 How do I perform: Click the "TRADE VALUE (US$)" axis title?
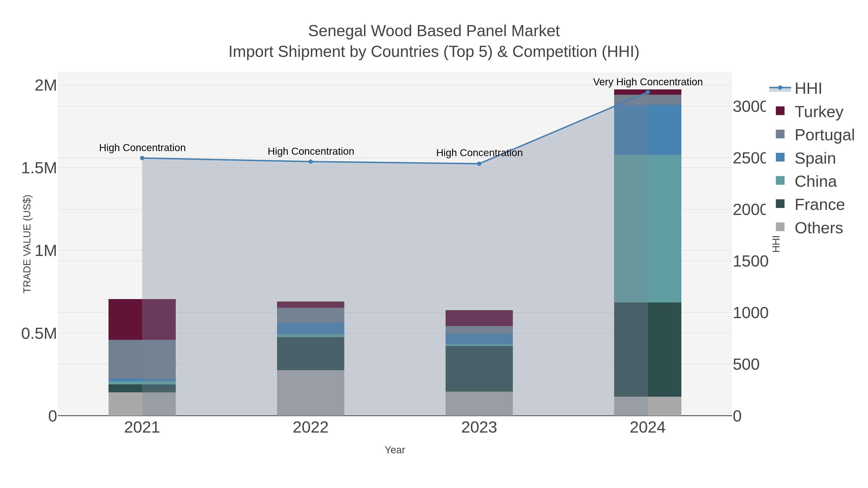coord(27,244)
